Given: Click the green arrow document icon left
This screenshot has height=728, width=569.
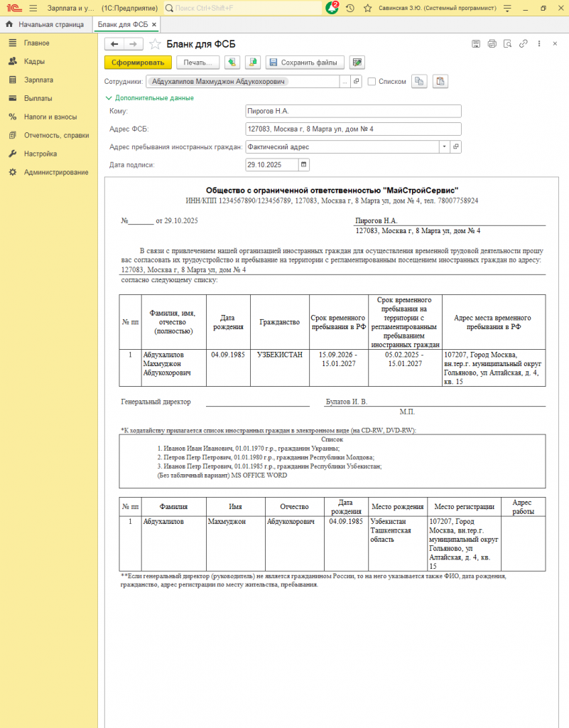Looking at the screenshot, I should coord(232,63).
